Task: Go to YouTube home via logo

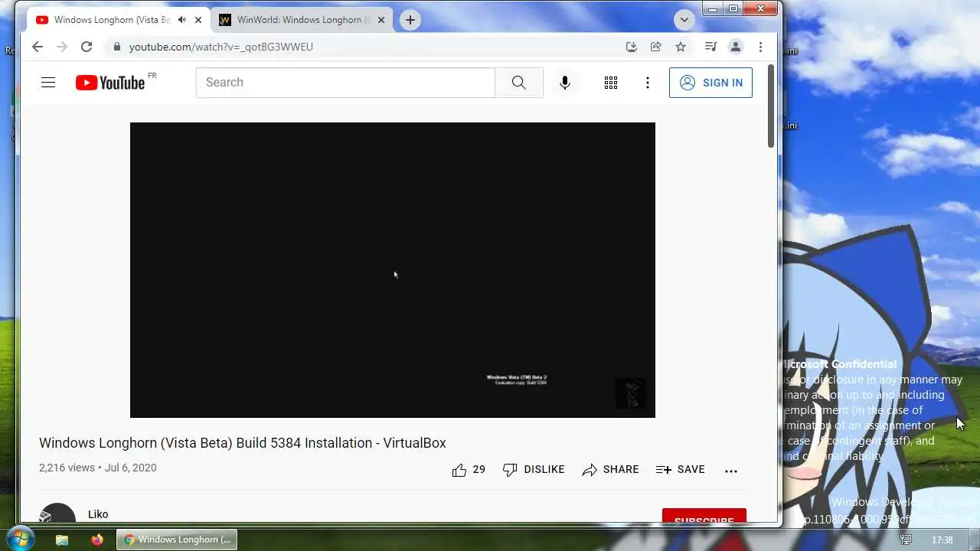Action: tap(110, 83)
